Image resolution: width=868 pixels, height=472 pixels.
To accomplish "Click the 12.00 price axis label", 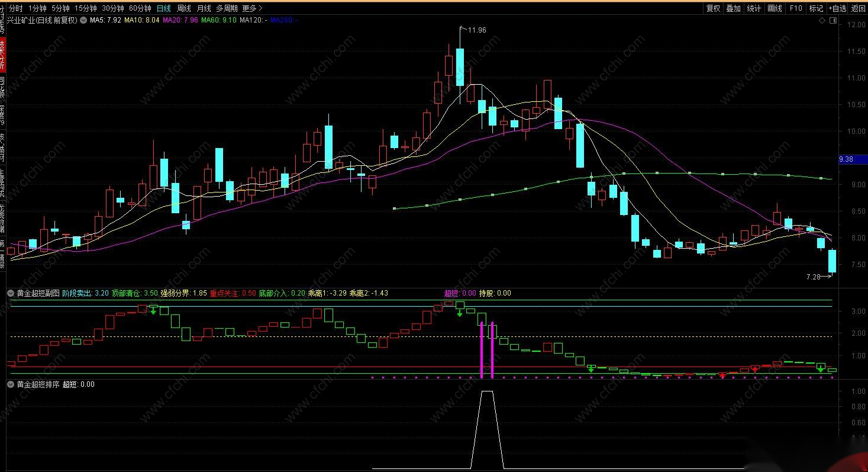I will tap(856, 25).
